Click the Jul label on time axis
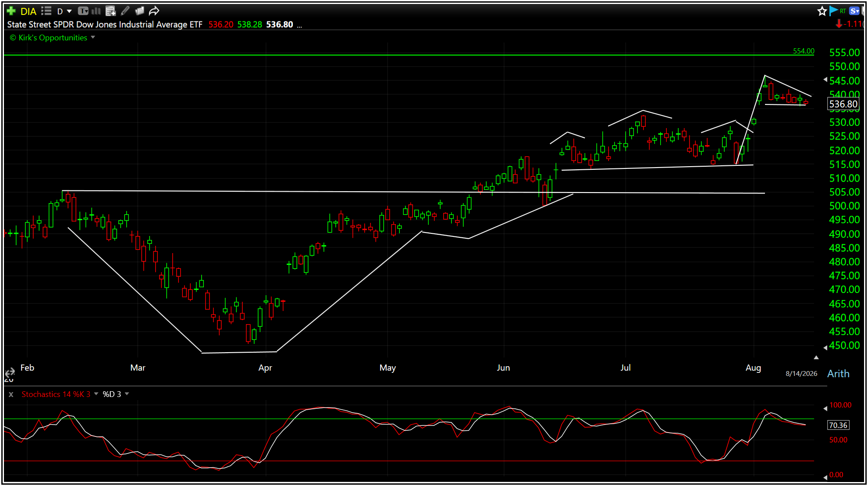Image resolution: width=868 pixels, height=486 pixels. point(626,368)
